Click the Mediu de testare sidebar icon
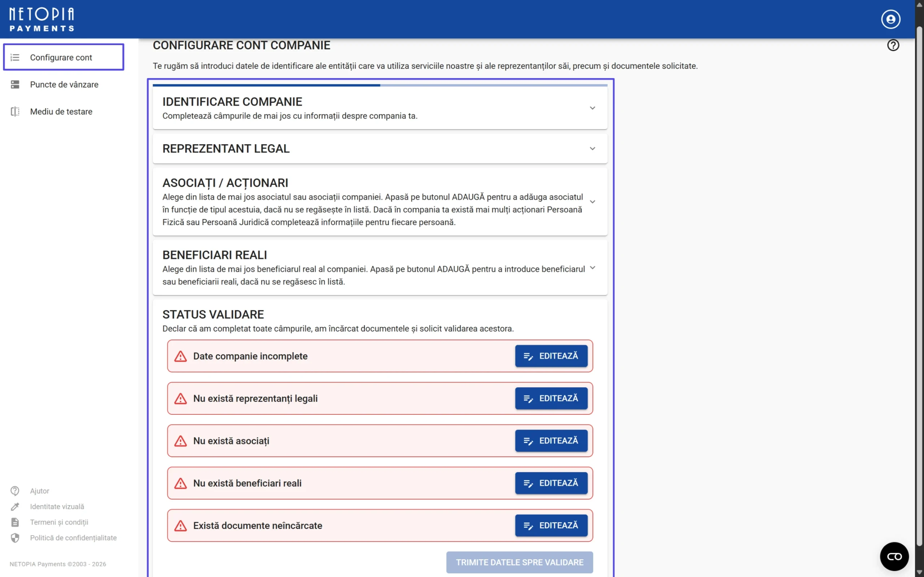924x577 pixels. [15, 111]
